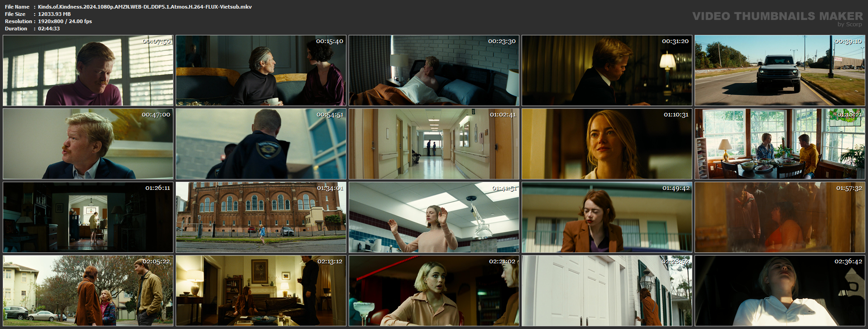Select the street scene thumbnail at 02:05:22
Screen dimensions: 868x329
(x=88, y=290)
